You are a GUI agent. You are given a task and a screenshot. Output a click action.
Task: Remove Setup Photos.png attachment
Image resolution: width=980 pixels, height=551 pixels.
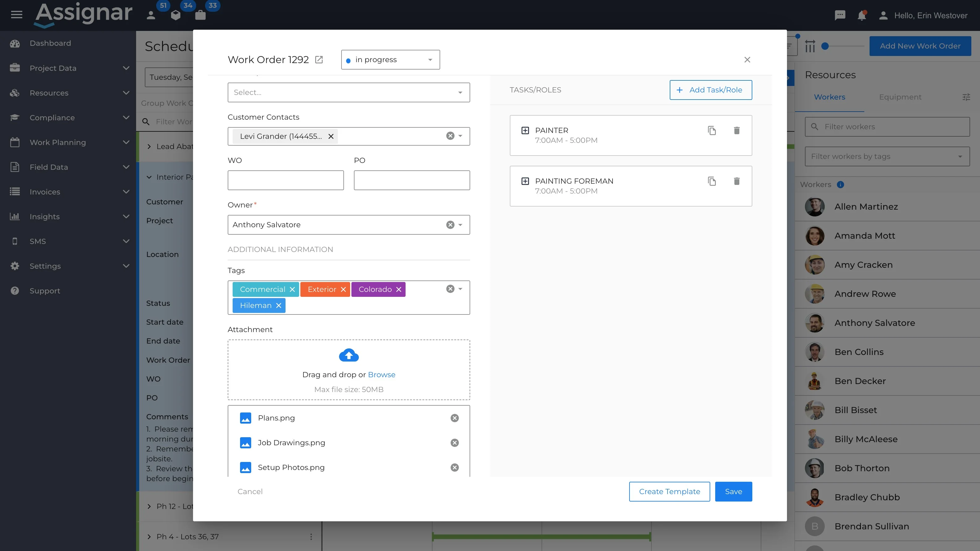pyautogui.click(x=455, y=467)
